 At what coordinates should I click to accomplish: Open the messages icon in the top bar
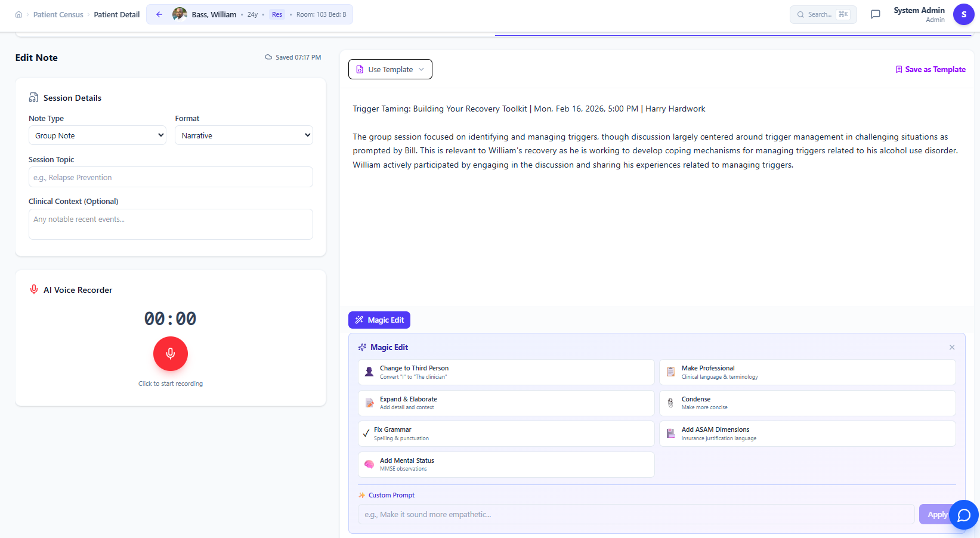[x=875, y=14]
